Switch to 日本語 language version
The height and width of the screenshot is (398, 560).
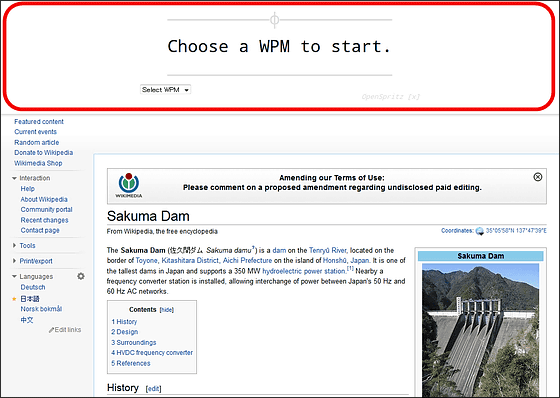[30, 299]
